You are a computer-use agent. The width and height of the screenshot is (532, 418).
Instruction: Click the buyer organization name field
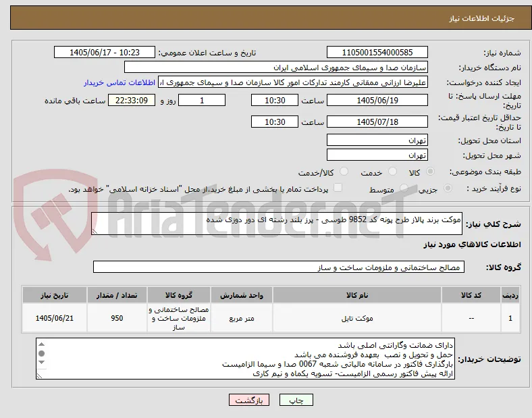pos(276,67)
